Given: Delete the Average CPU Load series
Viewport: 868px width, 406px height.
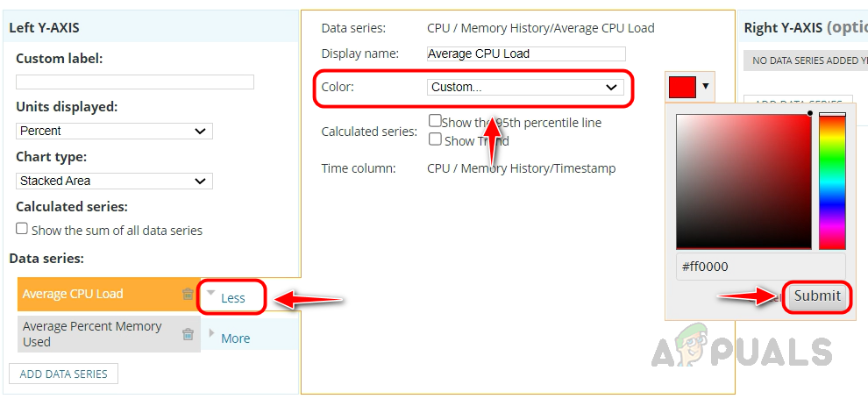Looking at the screenshot, I should coord(188,295).
